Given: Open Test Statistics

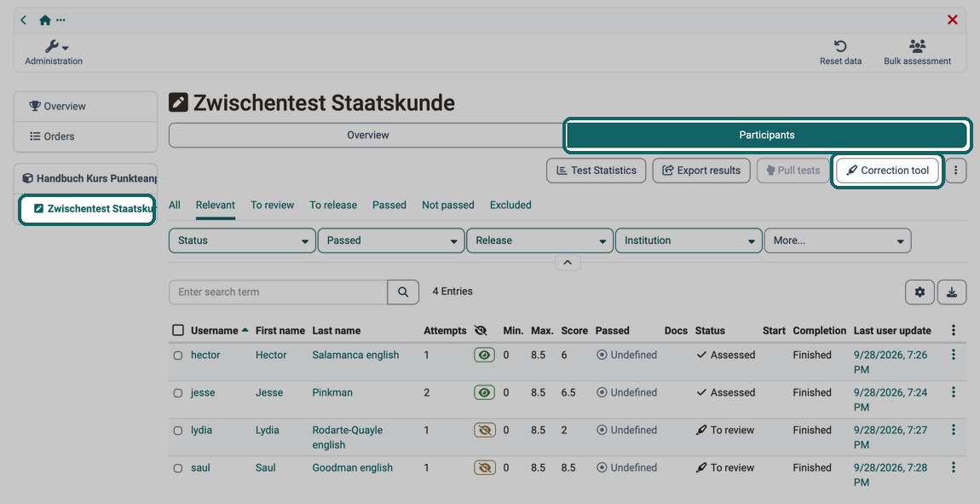Looking at the screenshot, I should point(597,170).
